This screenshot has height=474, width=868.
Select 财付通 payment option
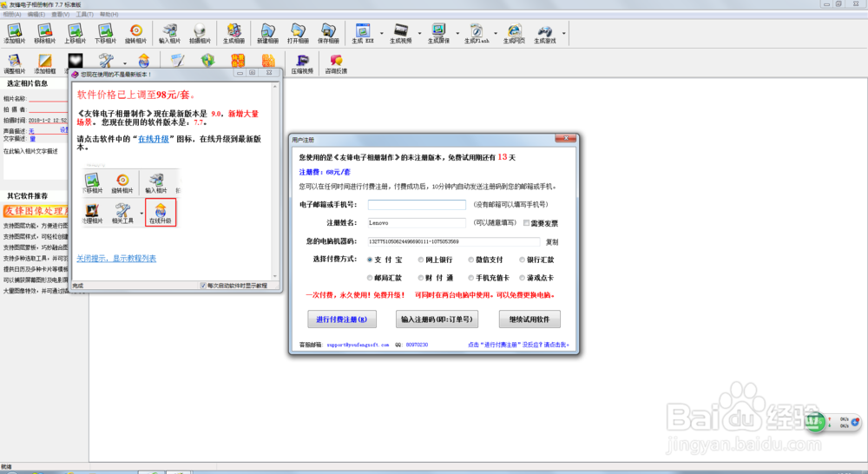coord(421,278)
